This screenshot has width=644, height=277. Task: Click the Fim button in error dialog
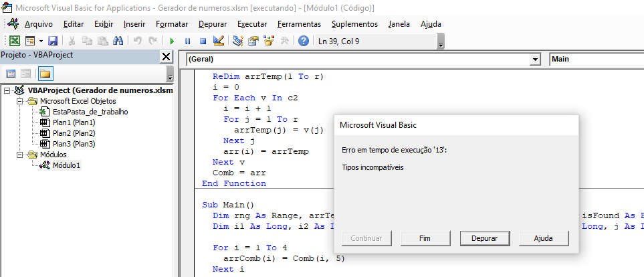(x=425, y=238)
